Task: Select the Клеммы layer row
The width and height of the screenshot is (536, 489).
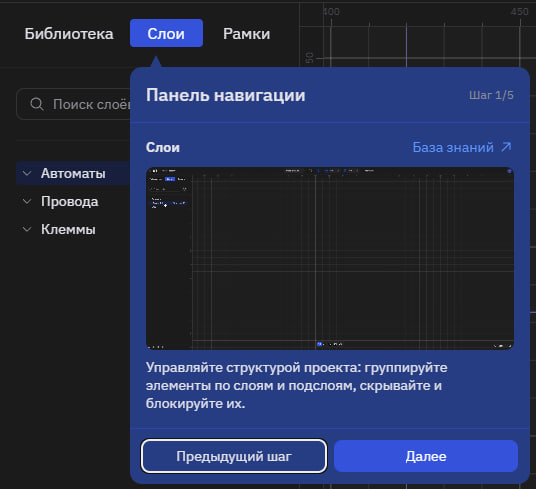Action: point(73,229)
